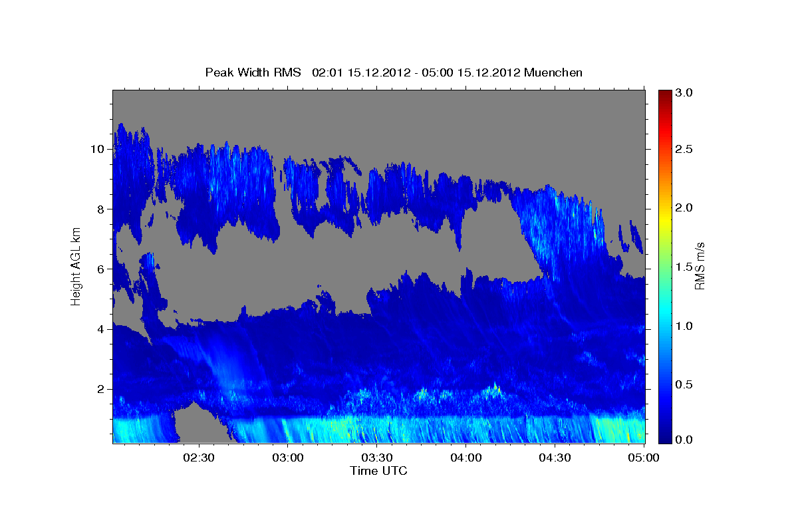Click the colorbar value 3.0
The height and width of the screenshot is (532, 798).
click(685, 92)
